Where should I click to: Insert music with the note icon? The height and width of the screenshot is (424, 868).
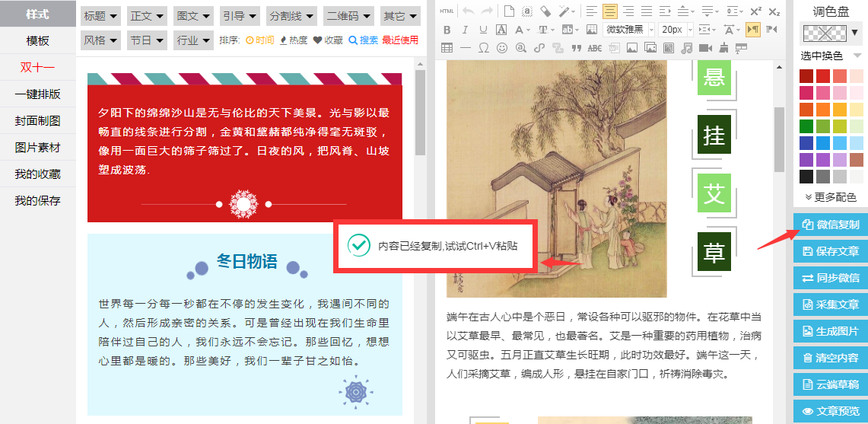[687, 48]
